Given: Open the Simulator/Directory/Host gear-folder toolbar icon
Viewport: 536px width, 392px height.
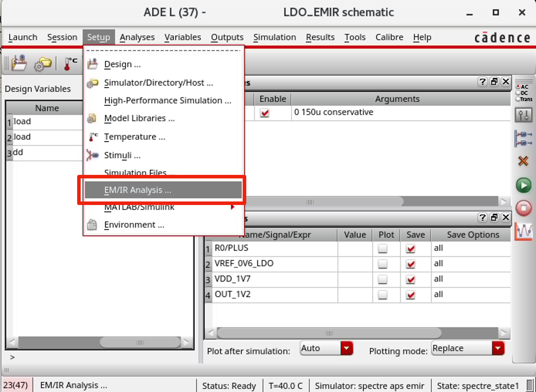Looking at the screenshot, I should point(42,63).
